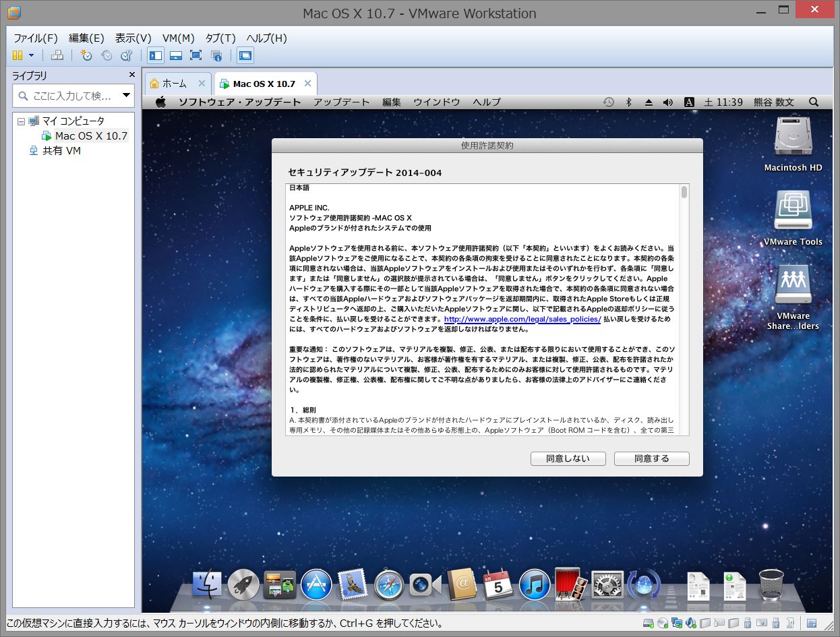Click the send Ctrl+Alt+Del toolbar icon
Image resolution: width=840 pixels, height=637 pixels.
pyautogui.click(x=58, y=55)
